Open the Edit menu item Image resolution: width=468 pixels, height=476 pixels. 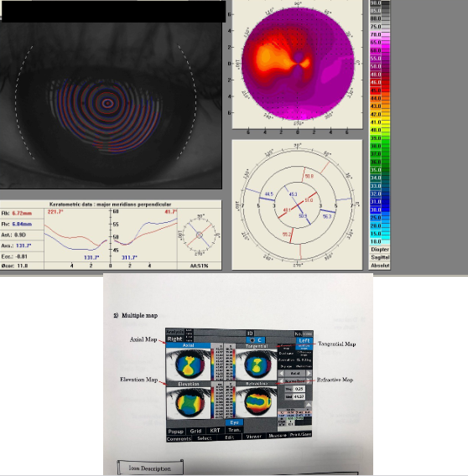click(230, 437)
